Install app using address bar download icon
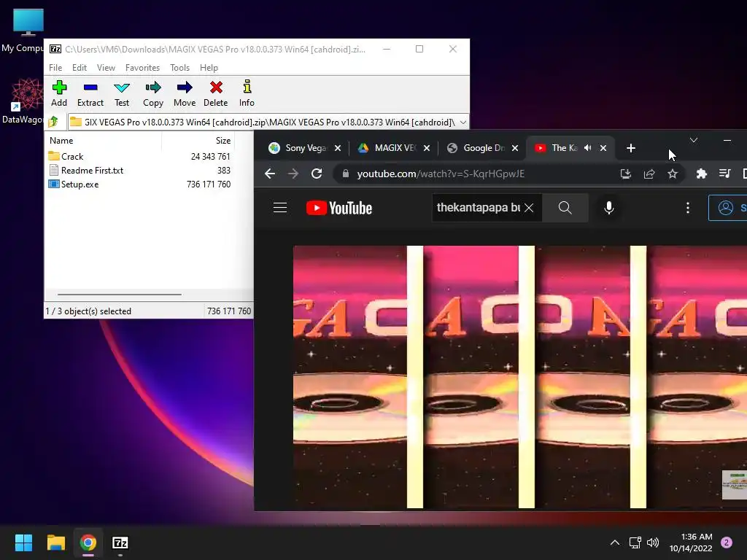 [625, 174]
